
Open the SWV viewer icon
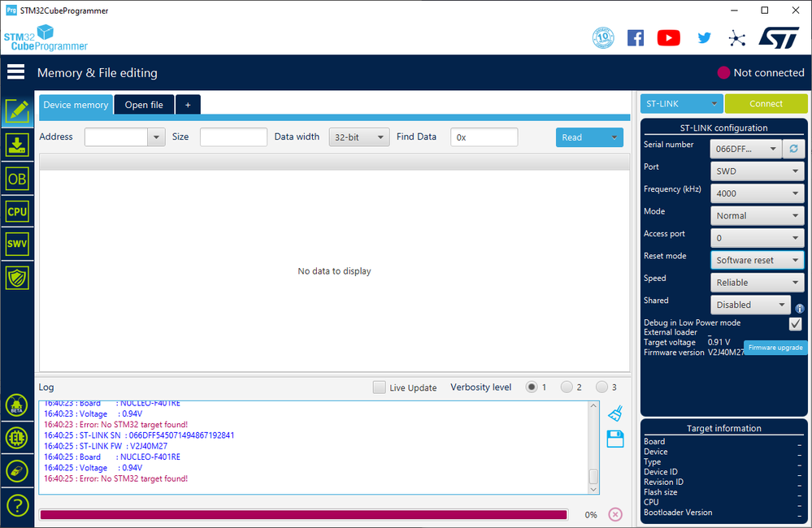(x=17, y=244)
